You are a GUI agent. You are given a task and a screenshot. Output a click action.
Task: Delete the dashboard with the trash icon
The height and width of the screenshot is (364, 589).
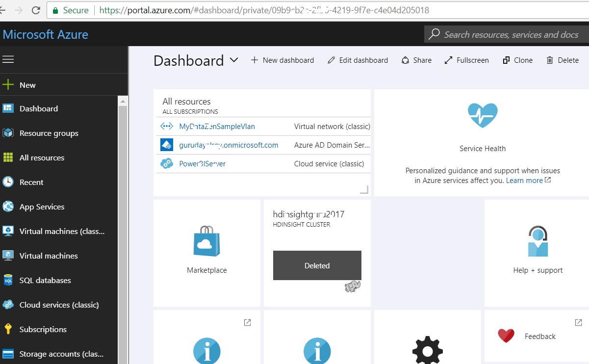point(549,60)
